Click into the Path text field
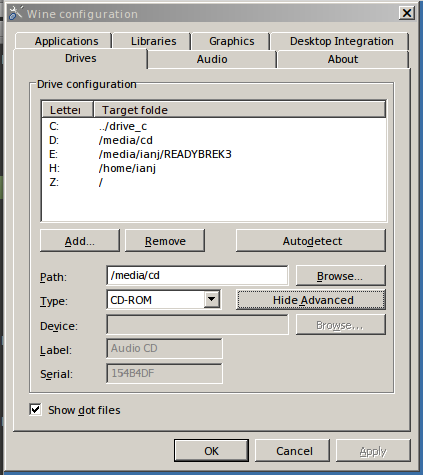 pos(197,275)
